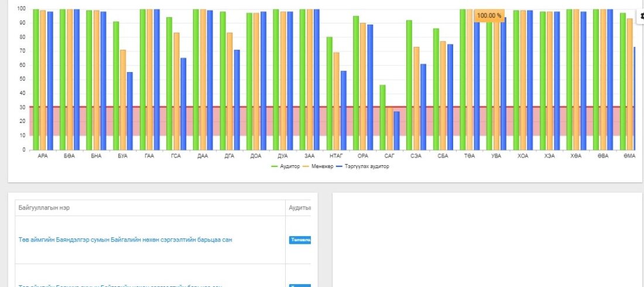Toggle the Менежер legend series

[x=318, y=166]
